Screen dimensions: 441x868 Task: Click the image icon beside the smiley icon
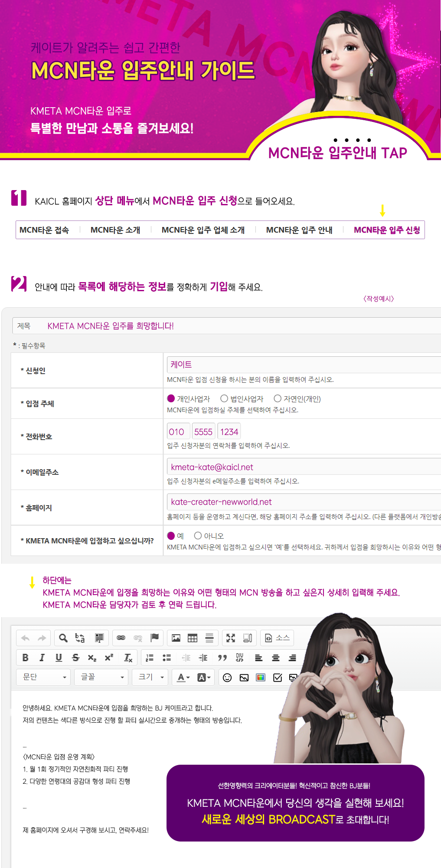pos(244,677)
